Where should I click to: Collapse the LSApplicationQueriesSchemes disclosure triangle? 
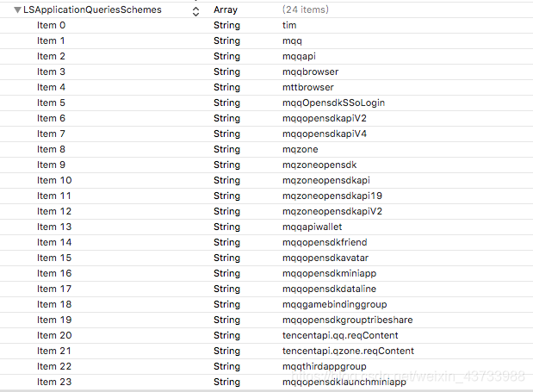pyautogui.click(x=18, y=9)
